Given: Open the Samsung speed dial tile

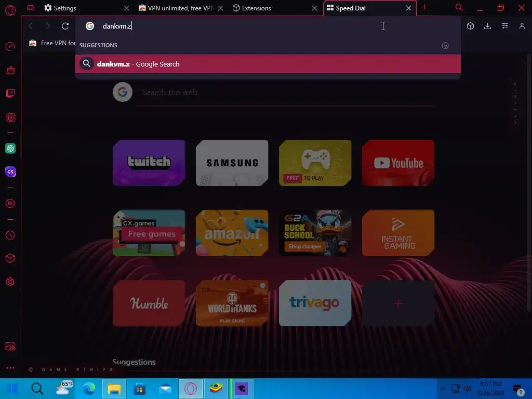Looking at the screenshot, I should click(232, 163).
